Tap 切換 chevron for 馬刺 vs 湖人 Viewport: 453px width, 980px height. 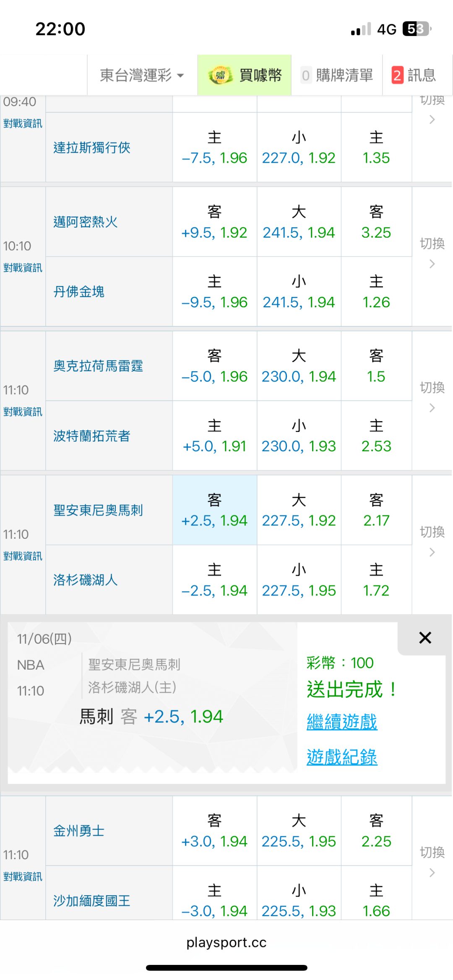coord(432,552)
